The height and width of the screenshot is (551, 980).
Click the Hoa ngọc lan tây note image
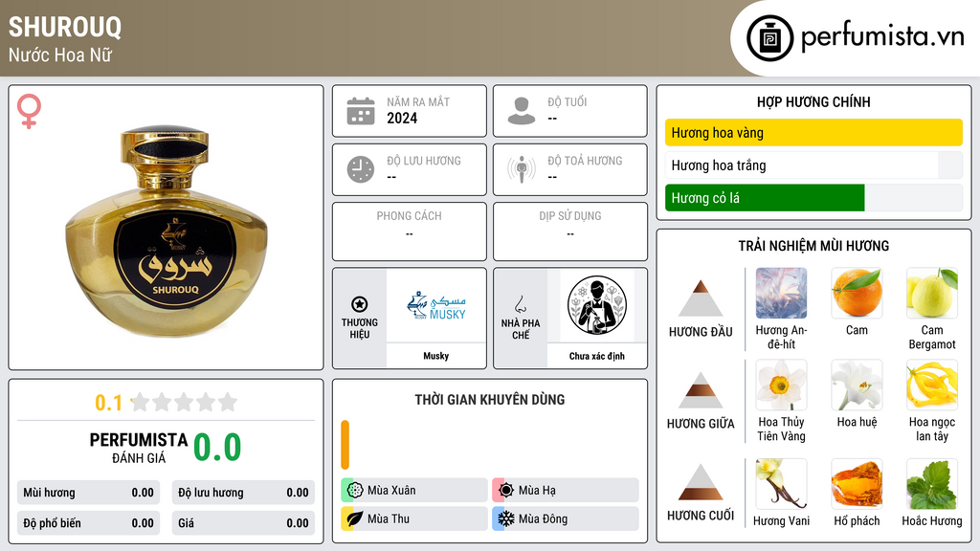(932, 385)
